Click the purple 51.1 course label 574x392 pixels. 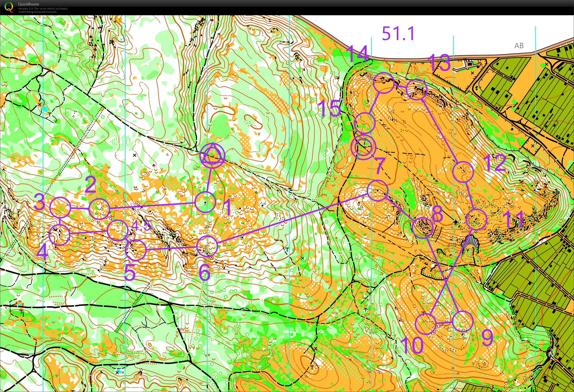[x=398, y=33]
